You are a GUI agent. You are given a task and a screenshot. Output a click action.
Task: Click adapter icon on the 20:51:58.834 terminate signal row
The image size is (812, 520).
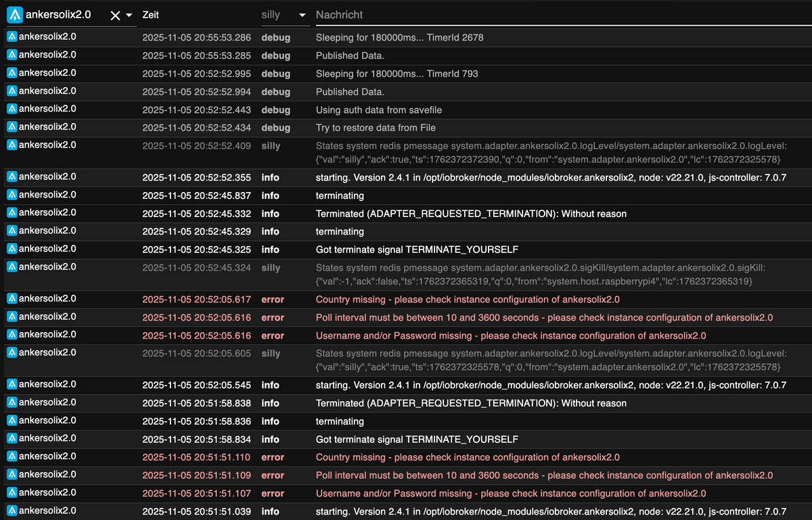tap(12, 438)
